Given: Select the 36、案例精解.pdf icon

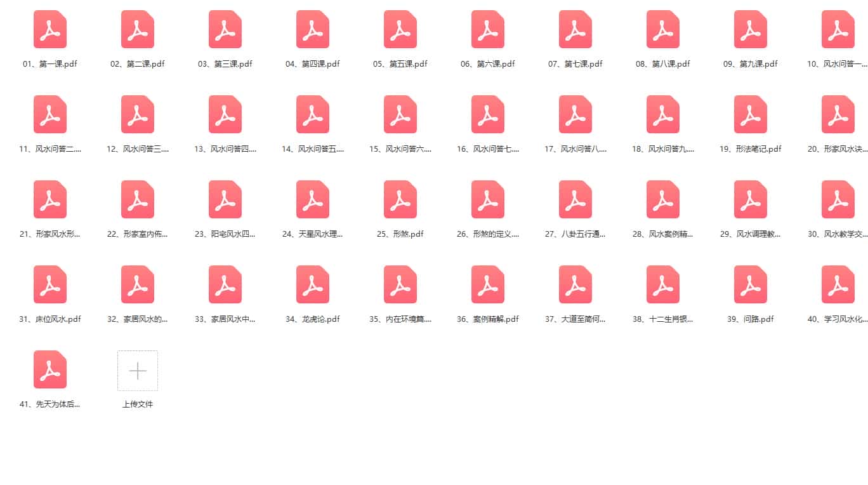Looking at the screenshot, I should point(488,284).
